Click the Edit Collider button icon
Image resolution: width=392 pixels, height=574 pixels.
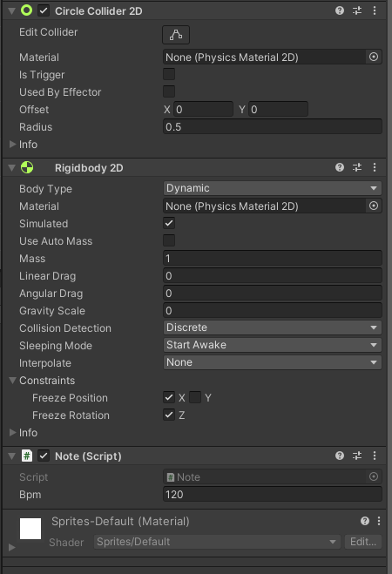tap(176, 35)
